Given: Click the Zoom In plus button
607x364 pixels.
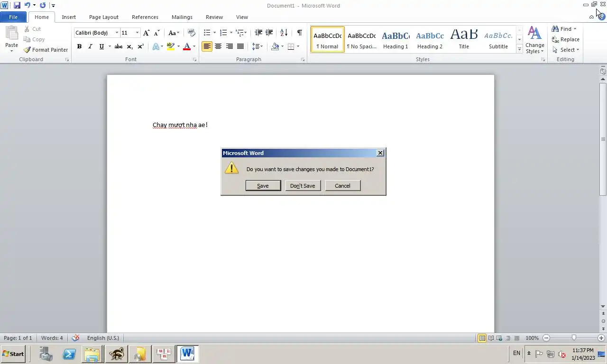Looking at the screenshot, I should click(601, 338).
